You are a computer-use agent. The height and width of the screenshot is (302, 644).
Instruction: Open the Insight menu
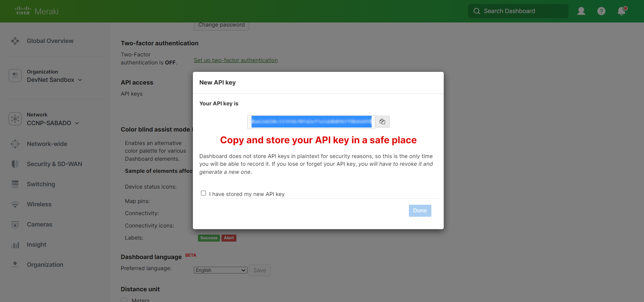(37, 245)
